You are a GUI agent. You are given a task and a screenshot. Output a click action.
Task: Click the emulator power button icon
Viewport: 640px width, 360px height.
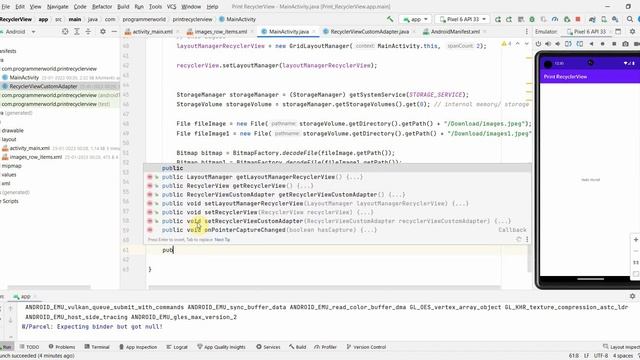click(538, 44)
